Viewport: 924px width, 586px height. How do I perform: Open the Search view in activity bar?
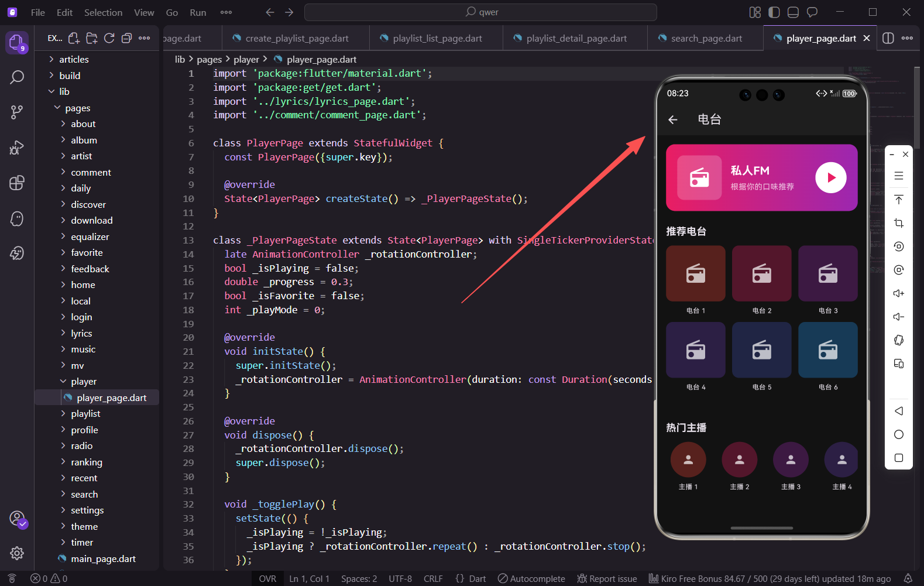(x=17, y=77)
